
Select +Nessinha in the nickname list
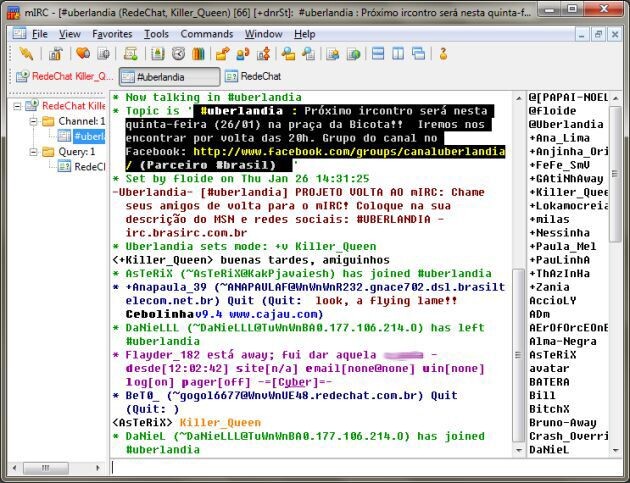point(562,233)
